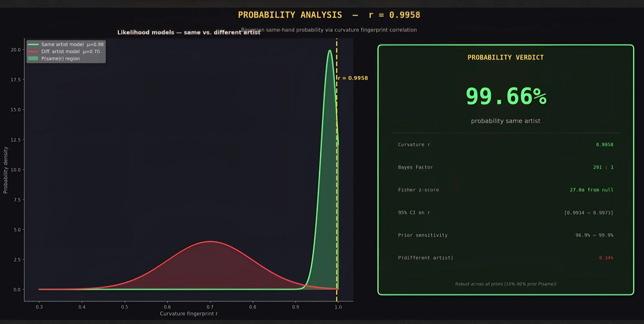The image size is (644, 324).
Task: Click the 20.0 tick on the y-axis
Action: pyautogui.click(x=15, y=50)
